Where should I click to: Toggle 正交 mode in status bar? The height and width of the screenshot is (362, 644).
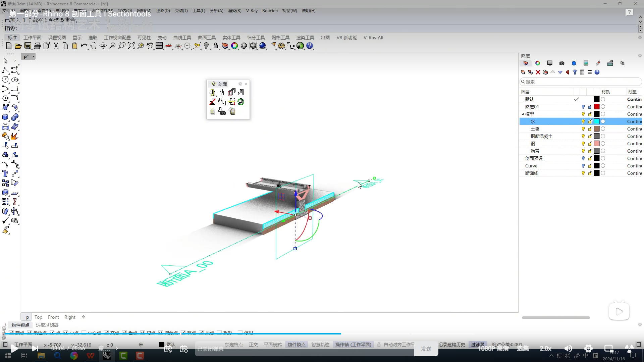[253, 345]
